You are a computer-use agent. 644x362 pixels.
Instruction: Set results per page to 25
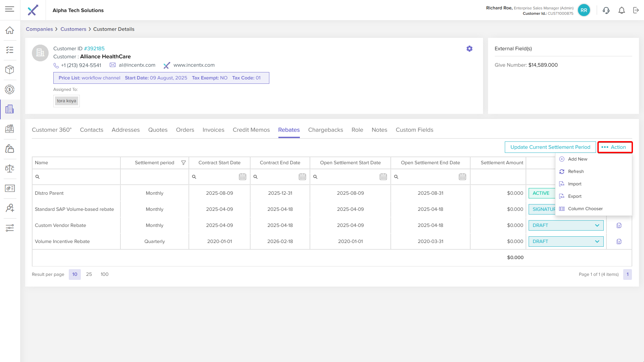pos(89,274)
